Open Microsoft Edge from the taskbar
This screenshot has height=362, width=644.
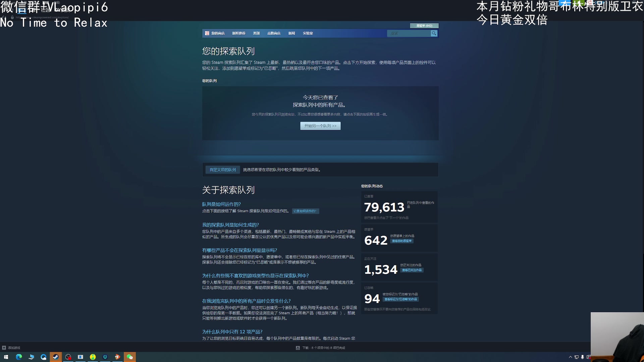click(x=19, y=357)
